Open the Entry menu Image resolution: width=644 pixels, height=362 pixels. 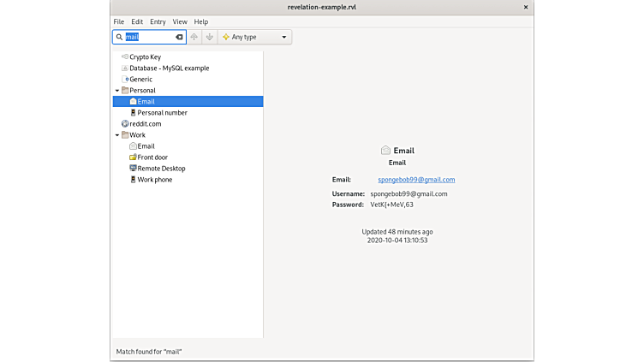[158, 21]
